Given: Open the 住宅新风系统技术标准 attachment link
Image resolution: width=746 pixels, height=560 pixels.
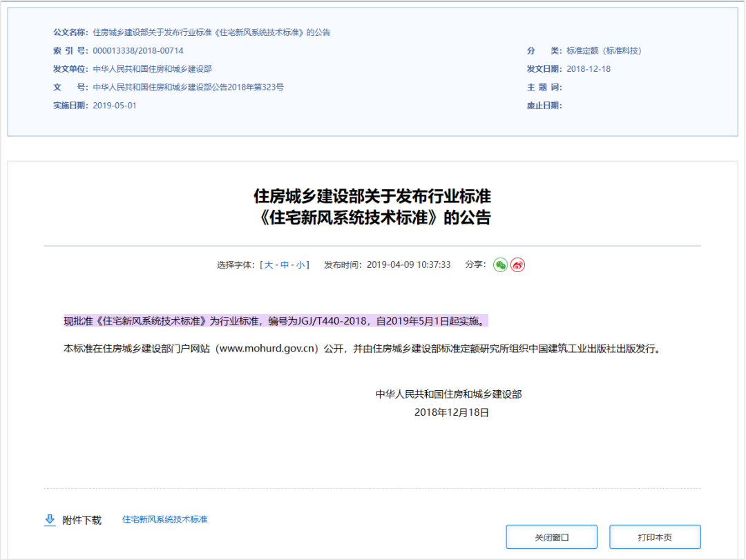Looking at the screenshot, I should (x=164, y=519).
